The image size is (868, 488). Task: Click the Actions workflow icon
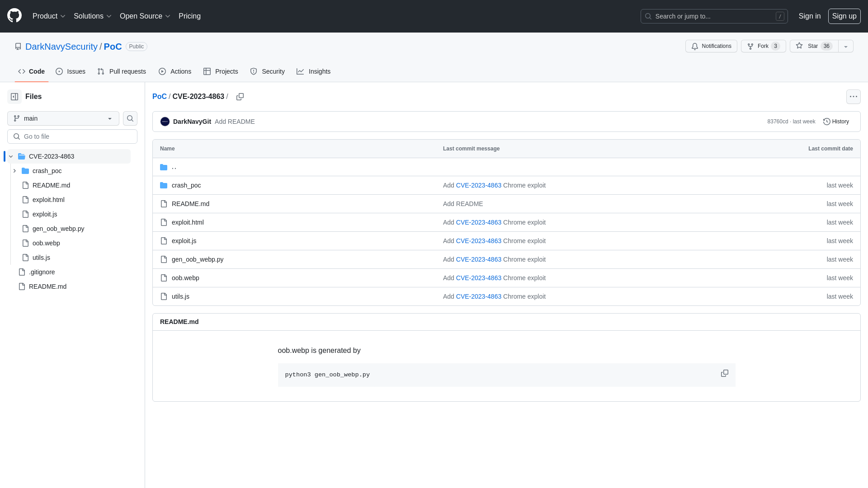click(162, 71)
